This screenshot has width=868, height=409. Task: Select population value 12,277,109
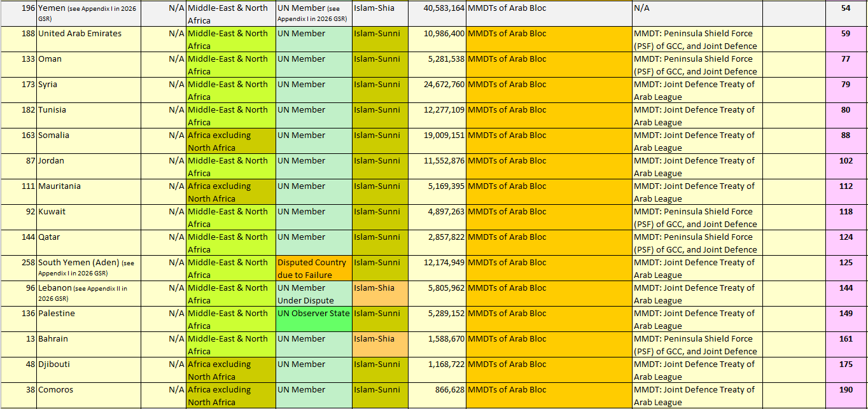pyautogui.click(x=437, y=116)
